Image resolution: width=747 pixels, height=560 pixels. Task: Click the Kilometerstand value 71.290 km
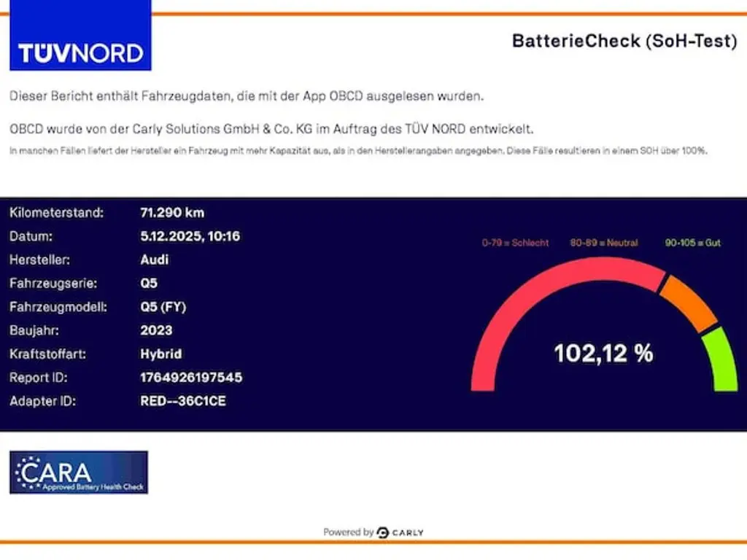(x=172, y=213)
